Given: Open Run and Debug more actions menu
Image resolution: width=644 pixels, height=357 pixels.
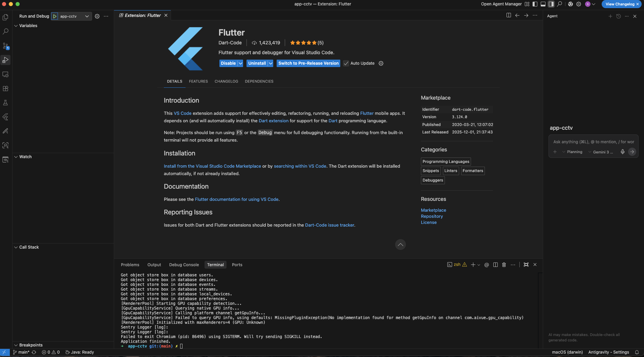Looking at the screenshot, I should 106,16.
